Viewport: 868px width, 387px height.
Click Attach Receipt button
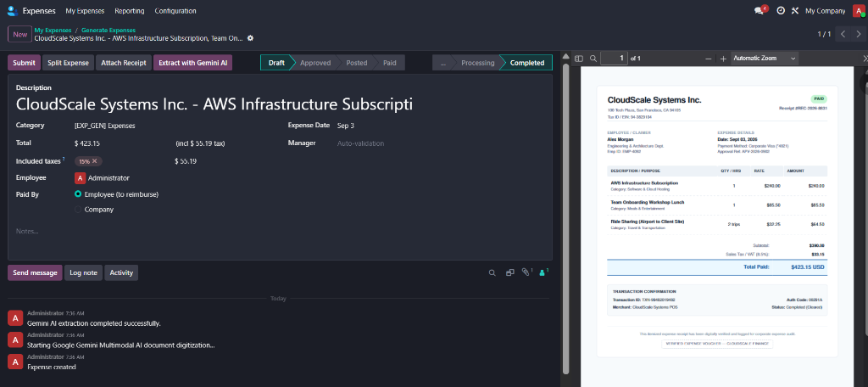(x=124, y=63)
